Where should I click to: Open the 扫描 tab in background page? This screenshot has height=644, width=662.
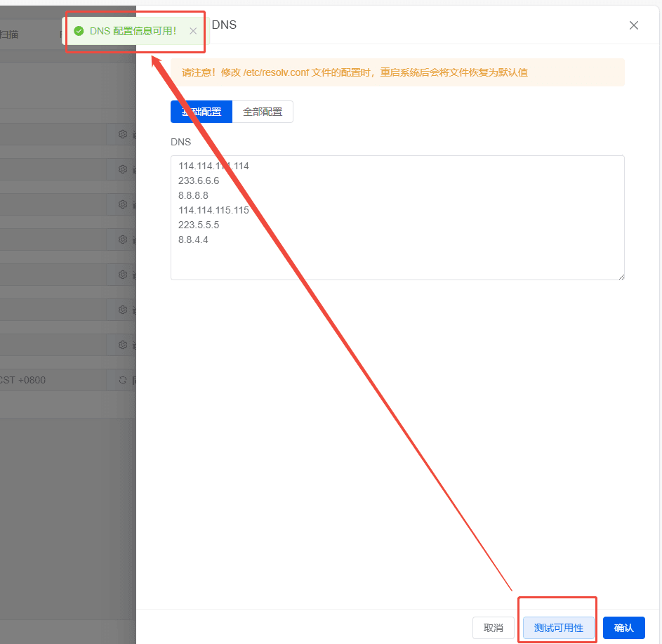click(x=10, y=33)
